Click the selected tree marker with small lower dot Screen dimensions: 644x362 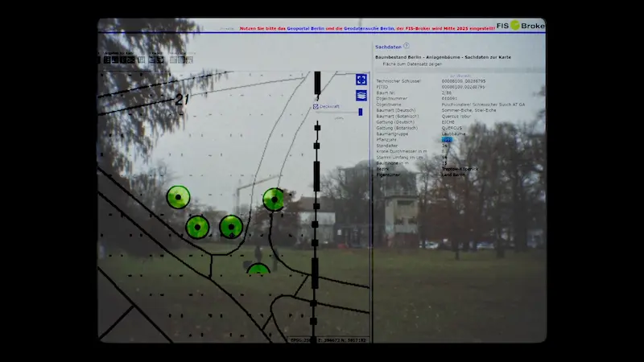(x=231, y=227)
